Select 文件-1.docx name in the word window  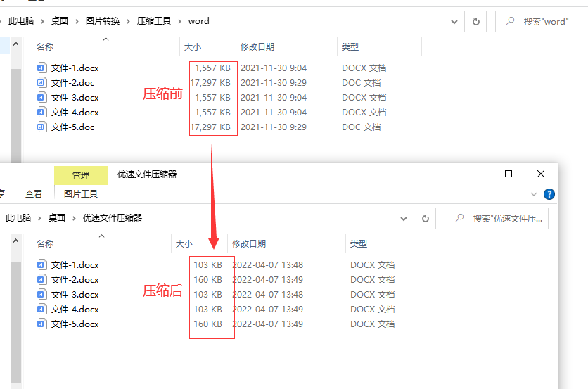pyautogui.click(x=75, y=68)
